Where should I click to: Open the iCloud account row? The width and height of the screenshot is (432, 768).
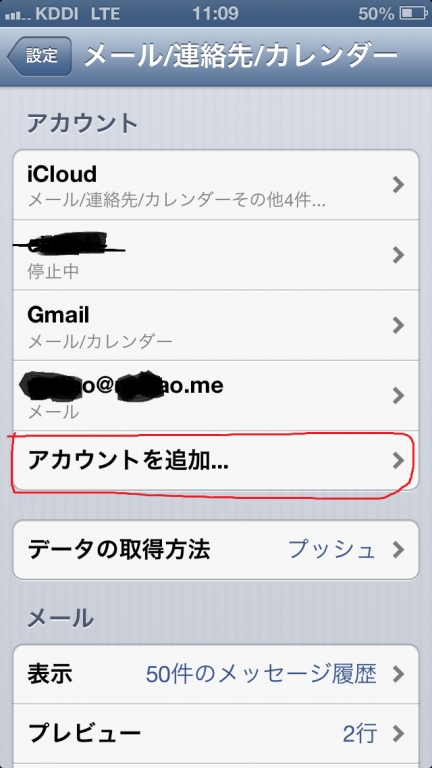coord(216,185)
